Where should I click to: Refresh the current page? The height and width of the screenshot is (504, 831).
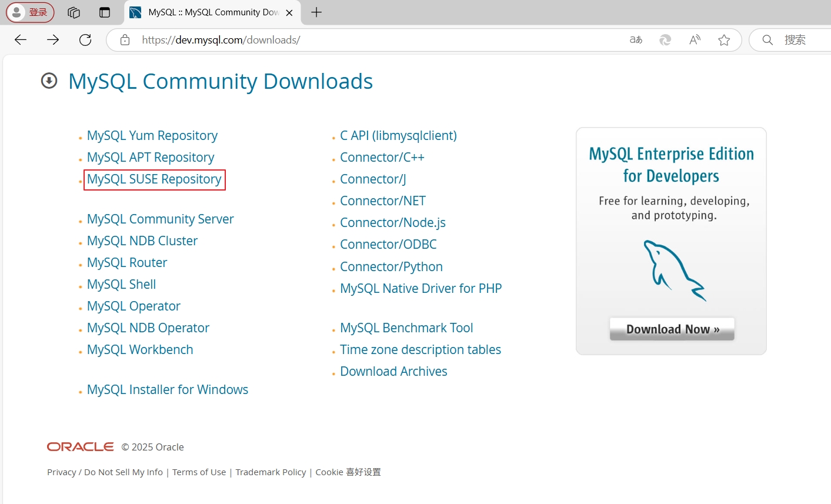(85, 40)
